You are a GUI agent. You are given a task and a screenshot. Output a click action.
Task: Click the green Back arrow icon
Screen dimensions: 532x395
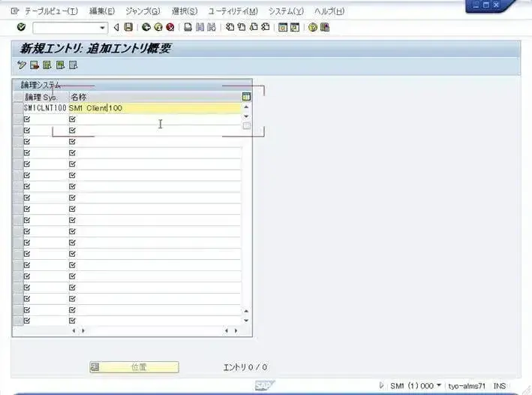tap(146, 27)
